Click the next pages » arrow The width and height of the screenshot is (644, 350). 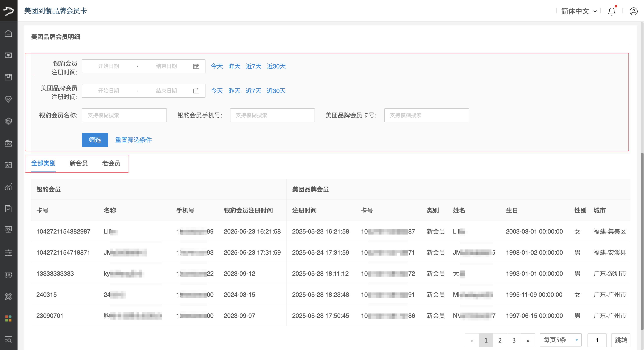click(528, 340)
